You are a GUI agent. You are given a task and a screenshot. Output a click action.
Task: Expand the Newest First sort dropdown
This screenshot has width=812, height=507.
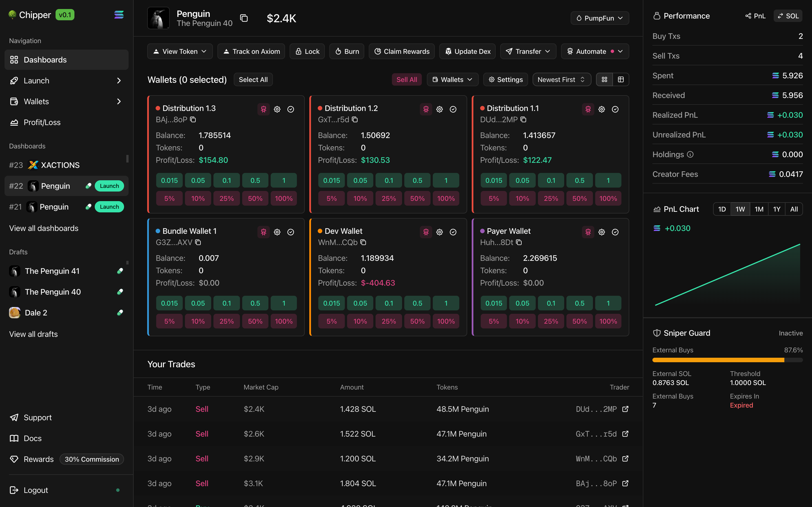(561, 79)
